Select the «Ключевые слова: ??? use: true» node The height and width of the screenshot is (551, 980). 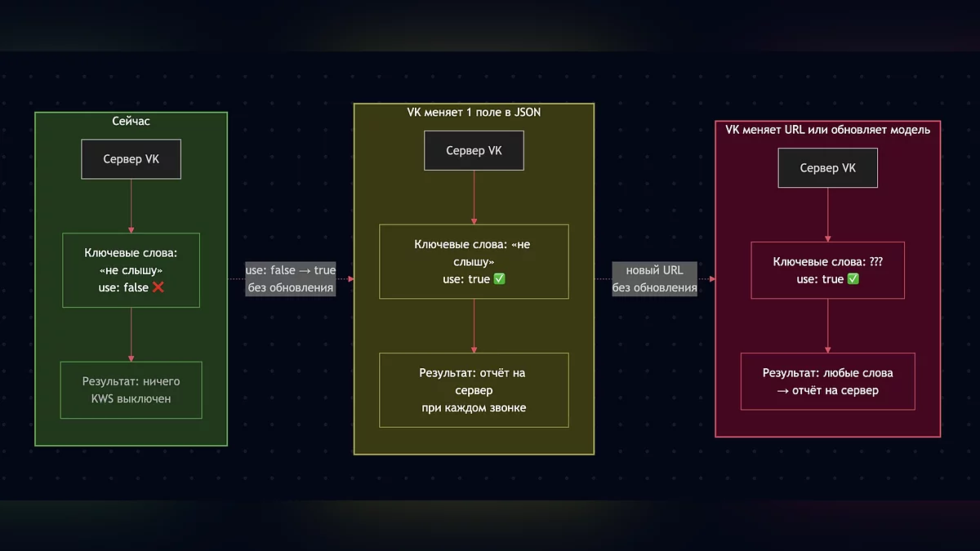click(828, 270)
